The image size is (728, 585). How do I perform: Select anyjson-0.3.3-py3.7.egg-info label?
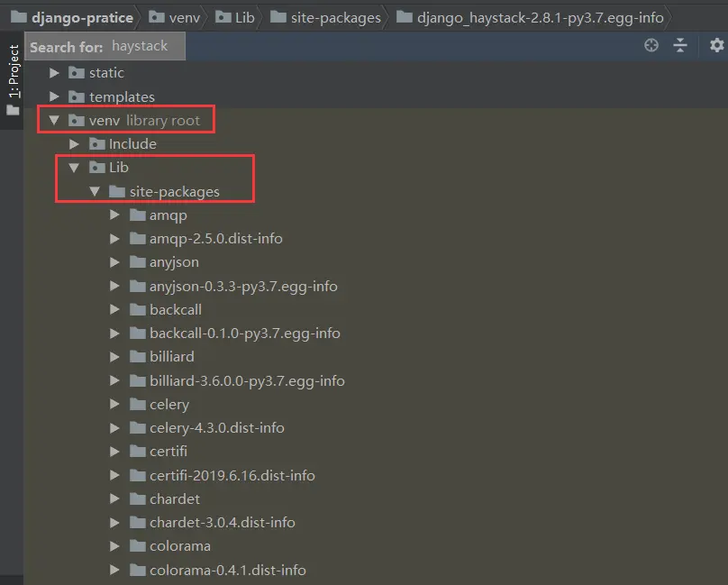(x=243, y=287)
